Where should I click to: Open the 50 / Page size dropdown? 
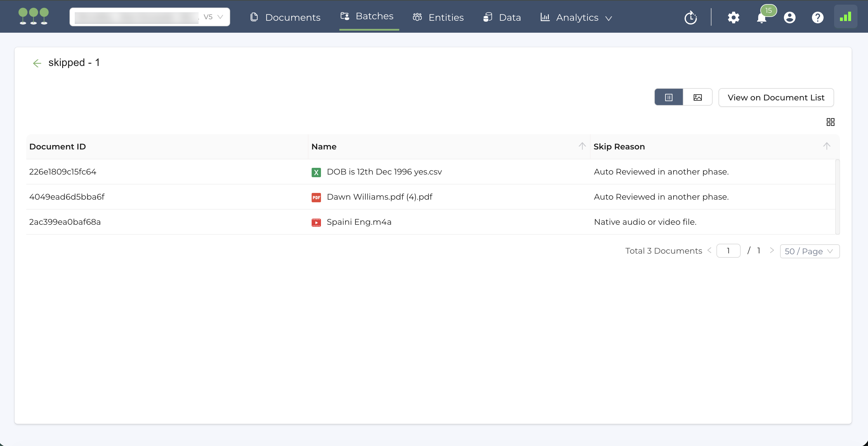pos(809,251)
